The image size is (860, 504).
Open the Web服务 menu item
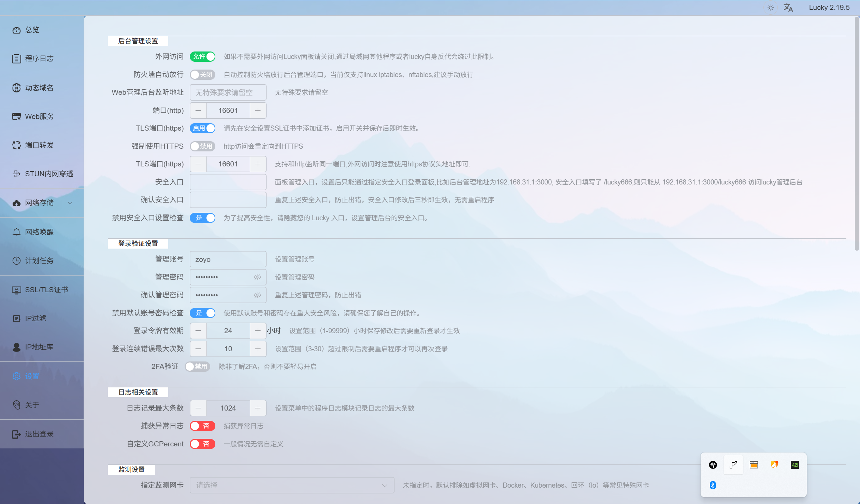click(x=42, y=117)
